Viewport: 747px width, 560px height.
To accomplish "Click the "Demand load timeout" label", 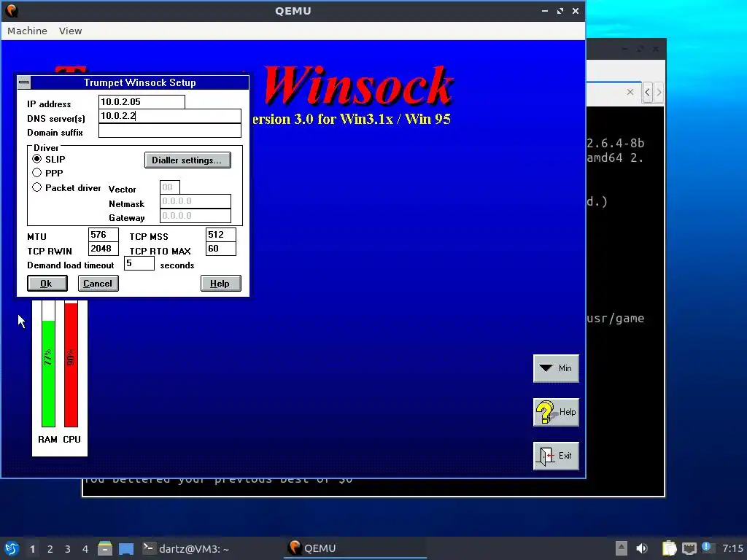I will [71, 265].
